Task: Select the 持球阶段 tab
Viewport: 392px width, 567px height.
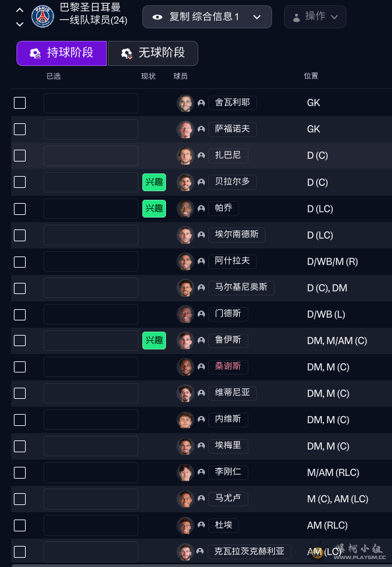Action: point(61,53)
